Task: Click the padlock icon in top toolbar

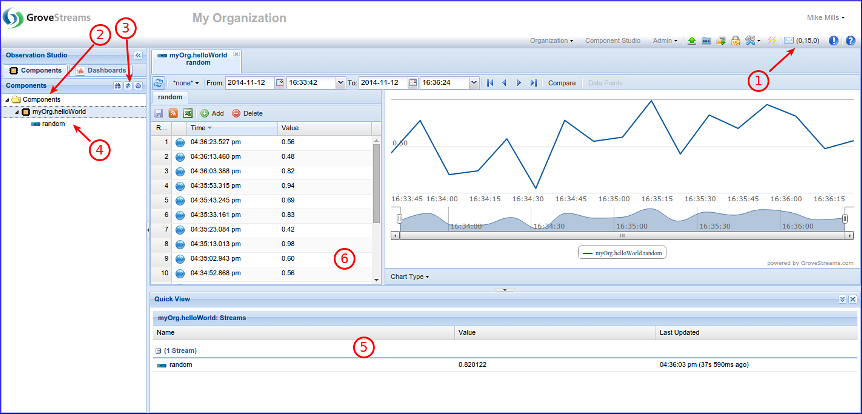Action: [x=735, y=41]
